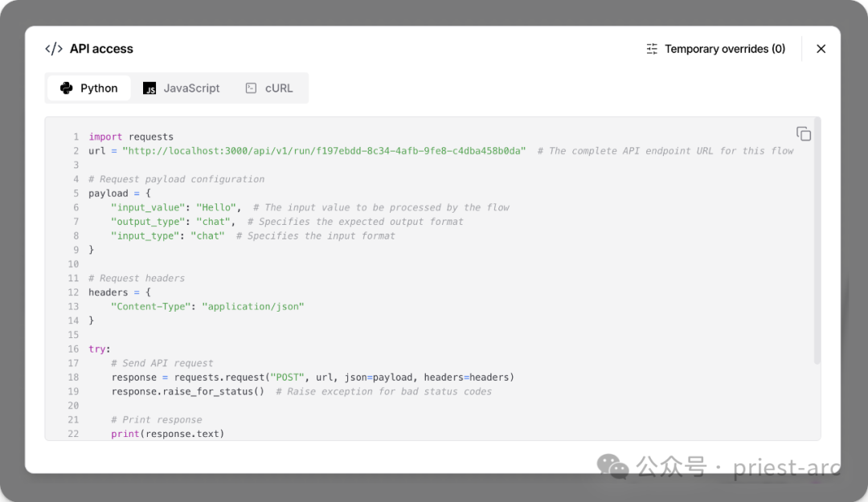Viewport: 868px width, 502px height.
Task: Click the code panel vertical scrollbar
Action: tap(817, 241)
